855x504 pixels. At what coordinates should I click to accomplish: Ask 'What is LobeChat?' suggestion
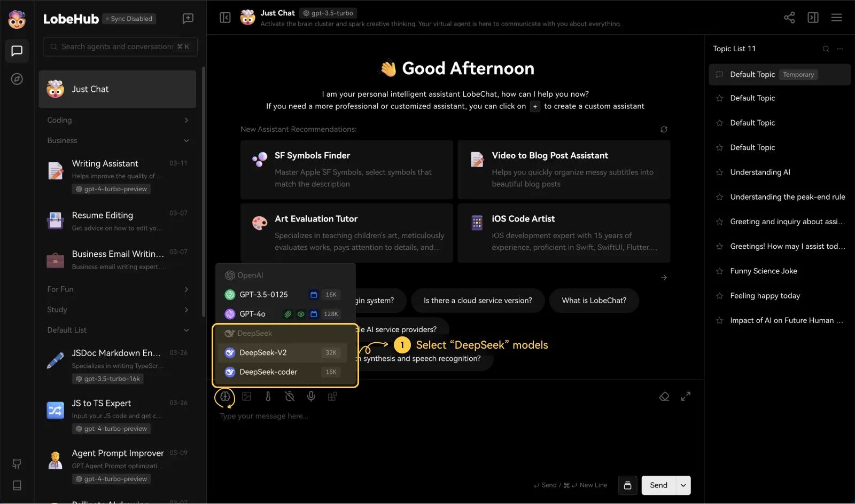[x=594, y=301]
